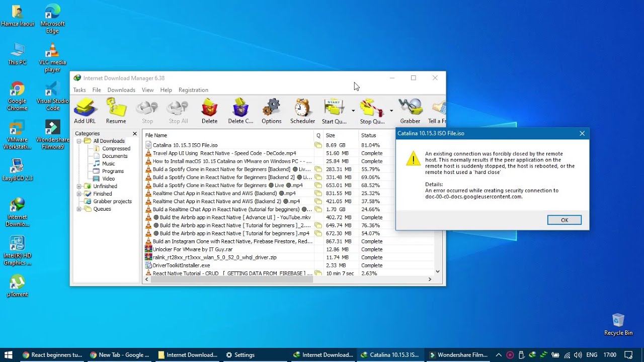
Task: Open the Downloads menu
Action: point(121,90)
